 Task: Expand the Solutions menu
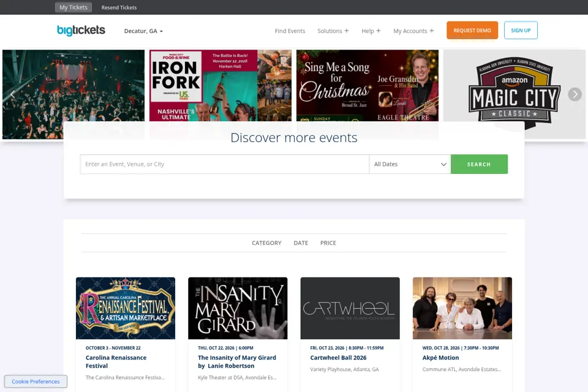point(333,31)
